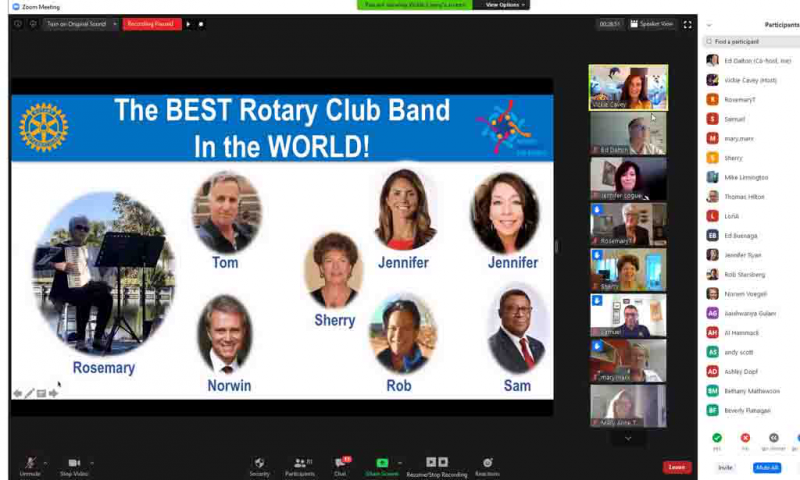Screen dimensions: 800x480
Task: Click the green Yes checkmark reaction
Action: (x=717, y=438)
